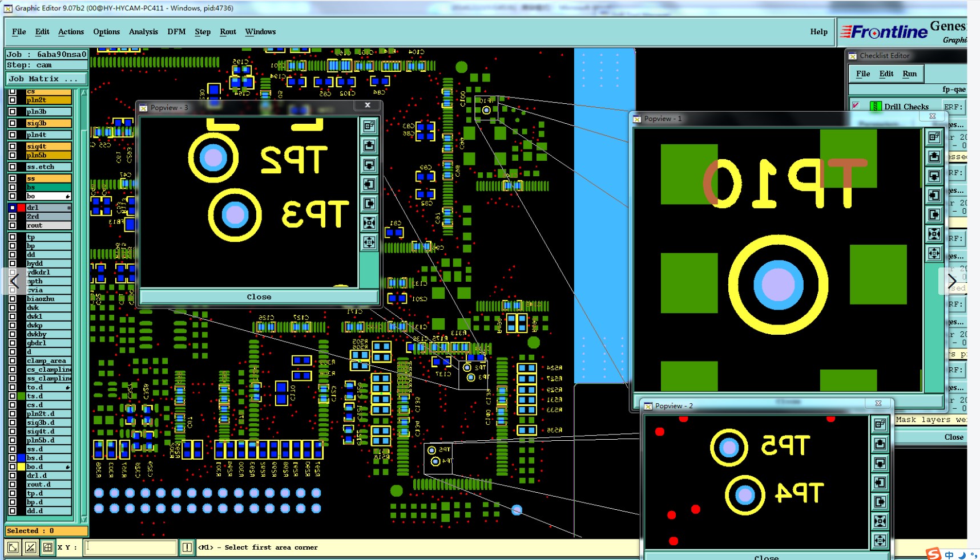Toggle visibility checkbox for layer sig3b
The image size is (980, 560).
pos(13,123)
